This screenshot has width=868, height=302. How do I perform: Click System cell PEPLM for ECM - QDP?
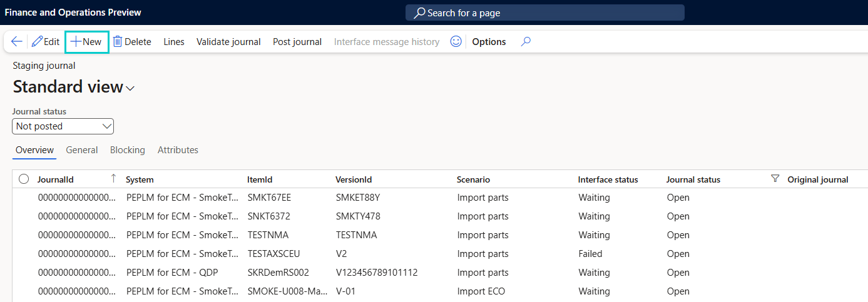[x=172, y=273]
